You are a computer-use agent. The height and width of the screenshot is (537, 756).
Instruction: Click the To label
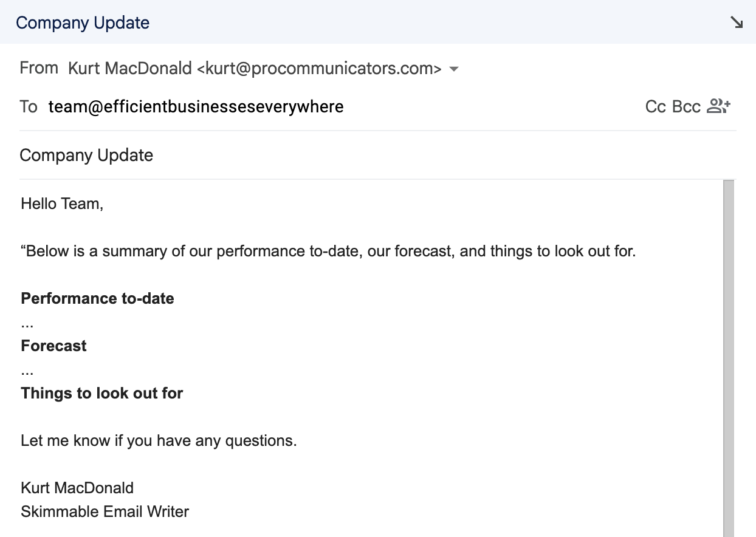pyautogui.click(x=29, y=107)
